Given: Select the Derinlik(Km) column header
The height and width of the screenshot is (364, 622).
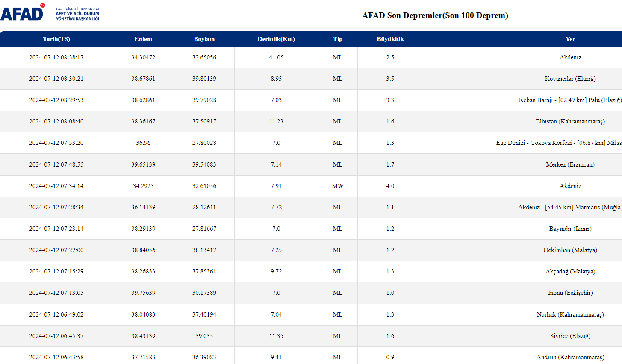Looking at the screenshot, I should pyautogui.click(x=276, y=39).
